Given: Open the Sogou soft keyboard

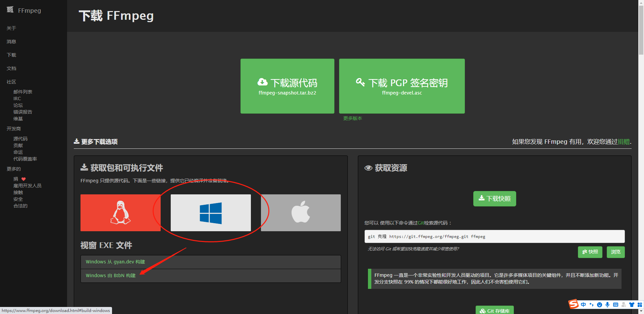Looking at the screenshot, I should pyautogui.click(x=615, y=305).
